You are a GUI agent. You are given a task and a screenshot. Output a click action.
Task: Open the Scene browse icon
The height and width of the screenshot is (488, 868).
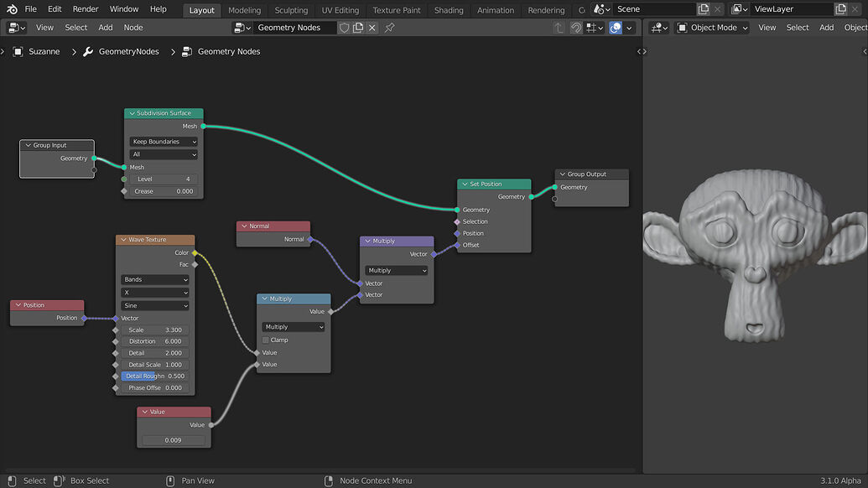[x=602, y=9]
